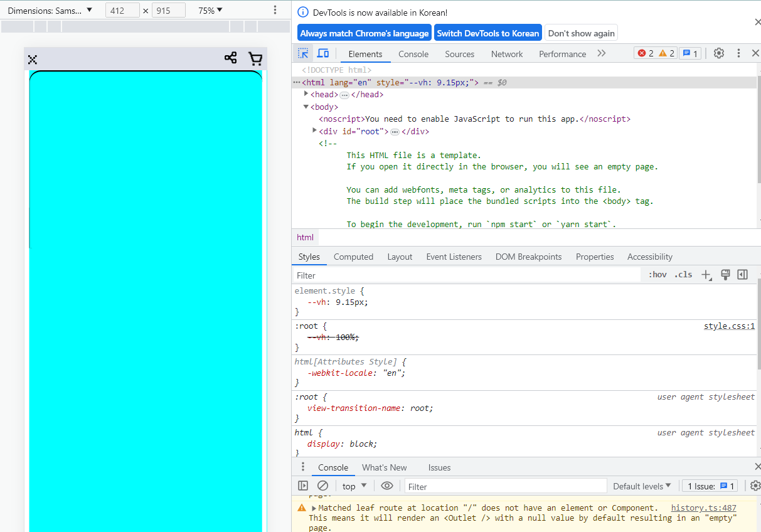Clear console icon
The image size is (761, 532).
322,486
